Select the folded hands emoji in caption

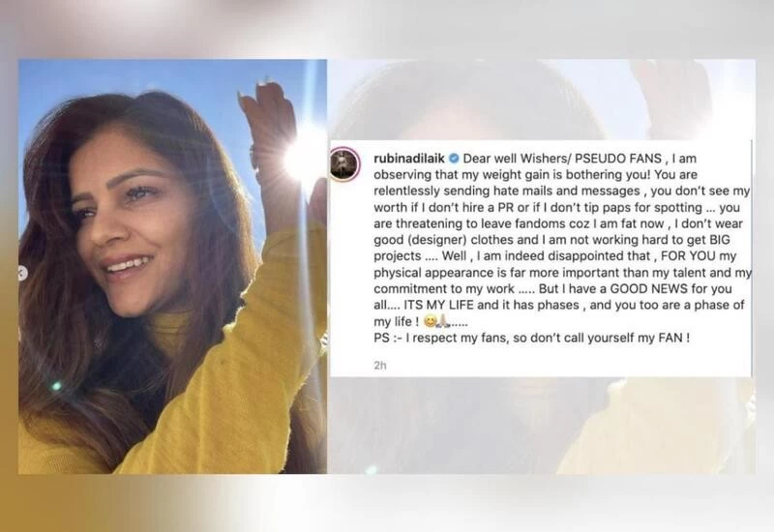point(442,322)
